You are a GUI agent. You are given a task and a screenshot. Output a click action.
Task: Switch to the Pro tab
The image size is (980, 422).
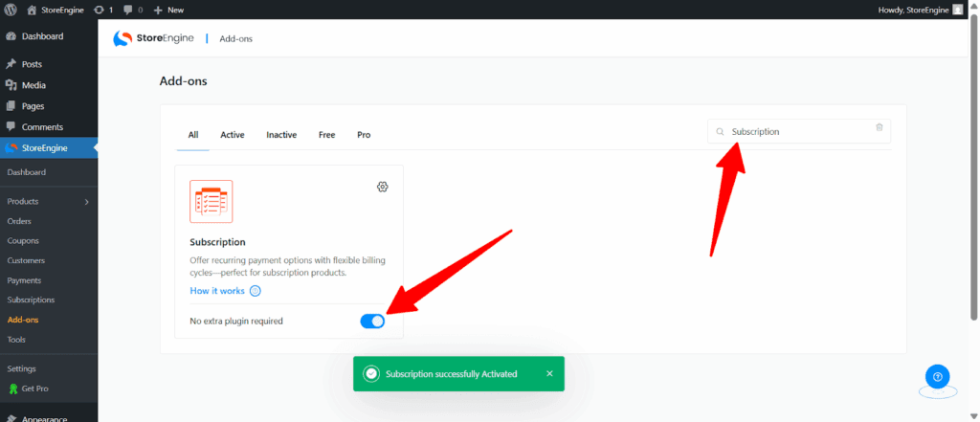[364, 134]
